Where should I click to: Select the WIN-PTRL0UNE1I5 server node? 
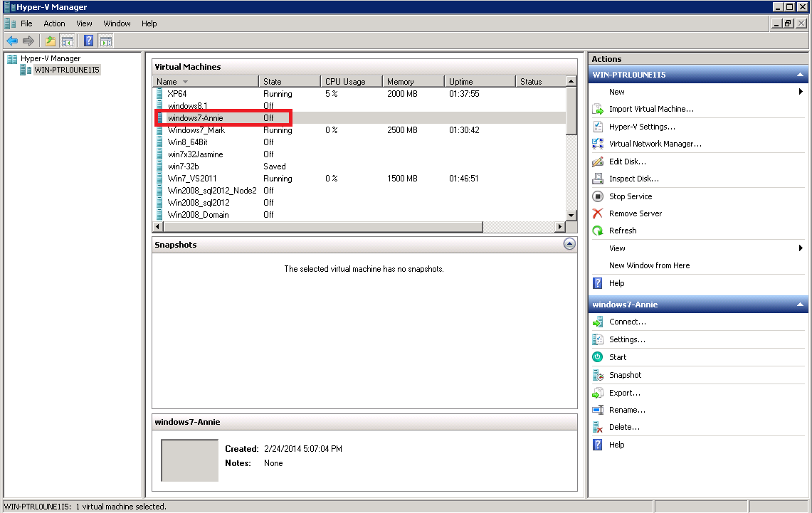coord(67,70)
